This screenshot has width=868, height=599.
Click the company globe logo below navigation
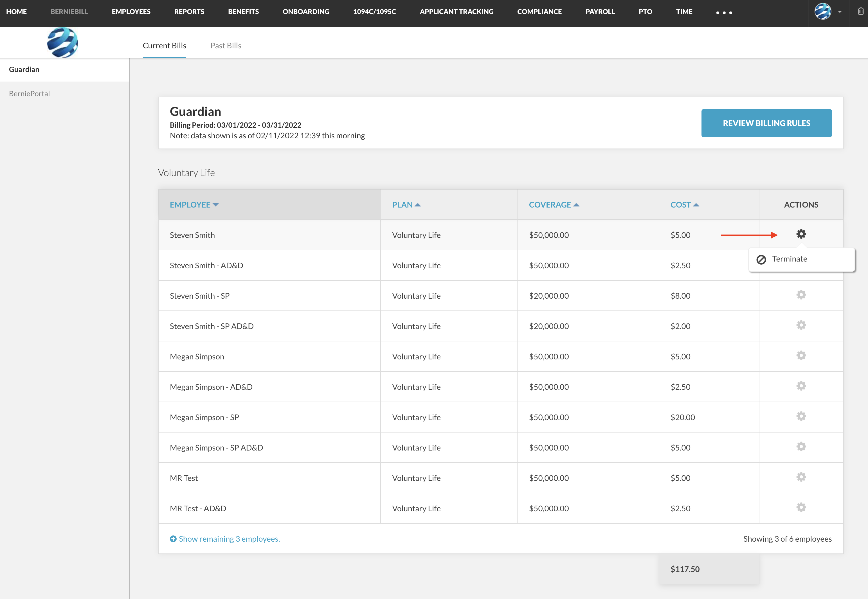pos(63,42)
